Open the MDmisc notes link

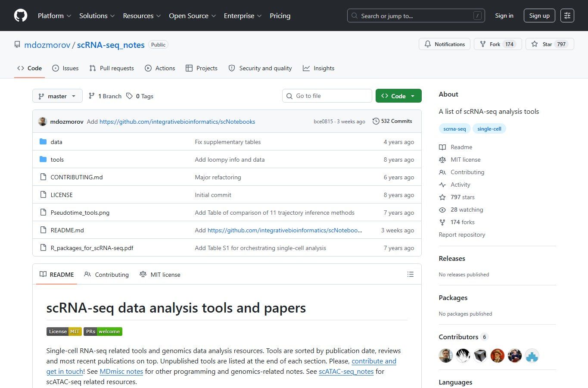(121, 371)
